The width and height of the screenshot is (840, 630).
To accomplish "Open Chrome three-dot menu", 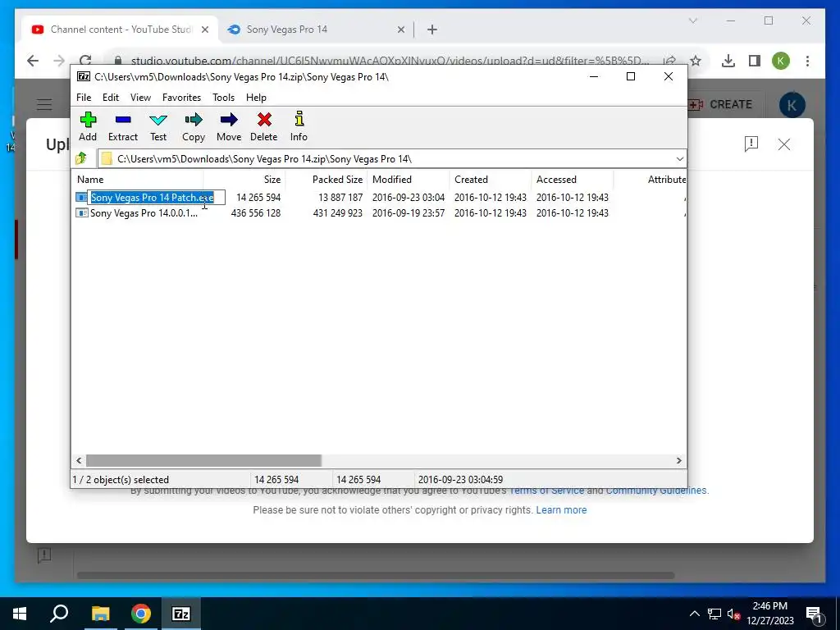I will [807, 61].
